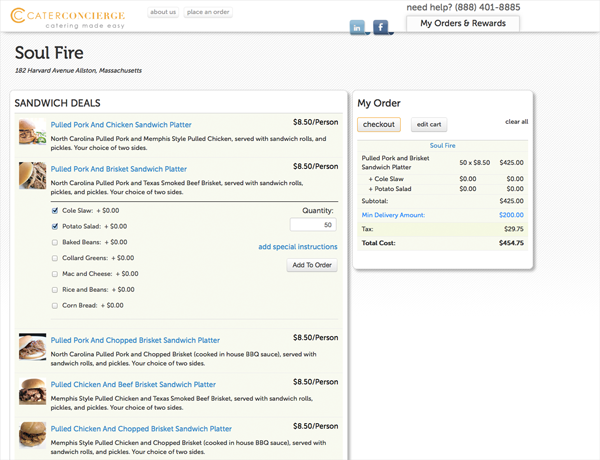The height and width of the screenshot is (460, 600).
Task: Click the $29.75 tax value
Action: (x=514, y=229)
